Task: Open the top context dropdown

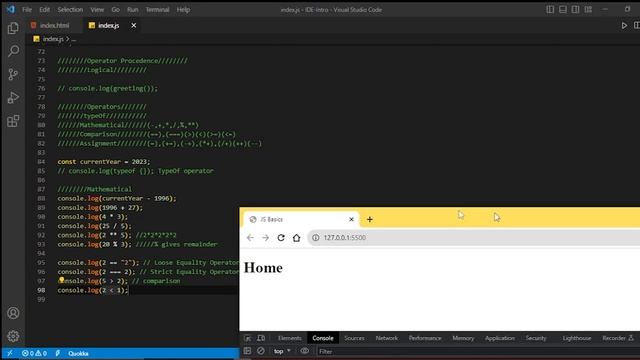Action: coord(282,351)
